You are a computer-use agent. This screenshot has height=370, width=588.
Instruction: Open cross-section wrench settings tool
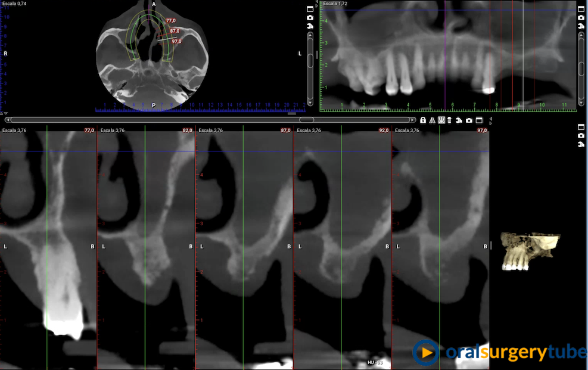pyautogui.click(x=459, y=120)
